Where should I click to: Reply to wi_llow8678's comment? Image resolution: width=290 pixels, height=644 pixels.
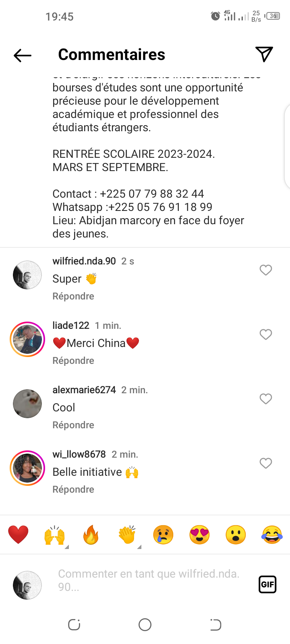(x=73, y=489)
